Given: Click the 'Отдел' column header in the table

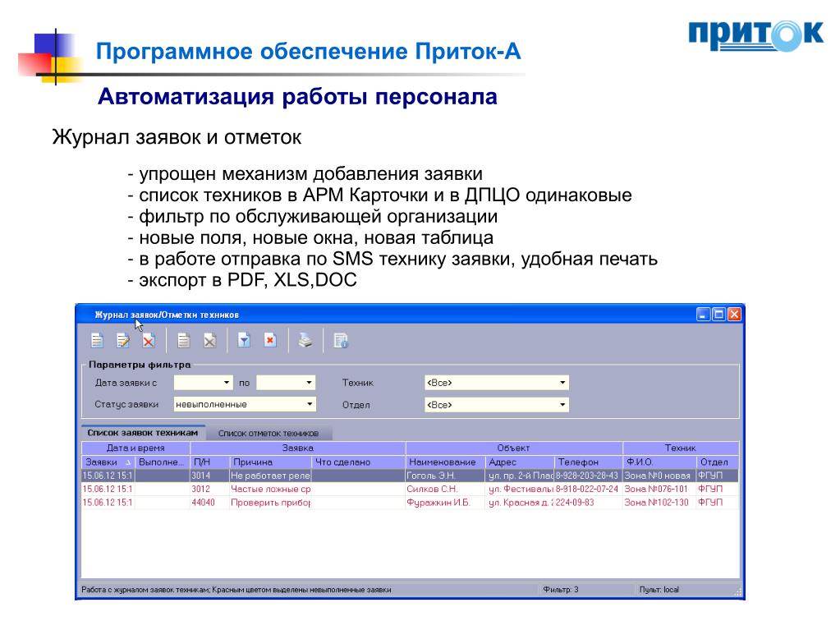Looking at the screenshot, I should coord(718,462).
